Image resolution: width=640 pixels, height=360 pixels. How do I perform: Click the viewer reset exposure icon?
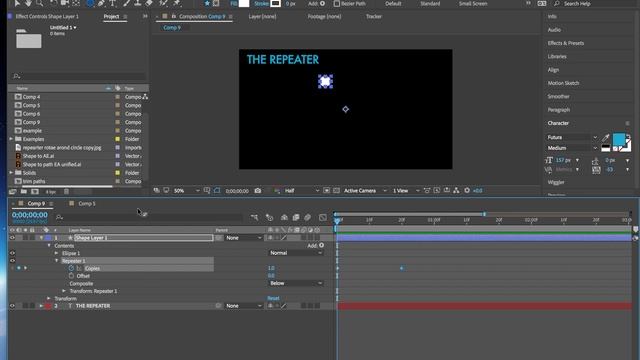pyautogui.click(x=467, y=191)
